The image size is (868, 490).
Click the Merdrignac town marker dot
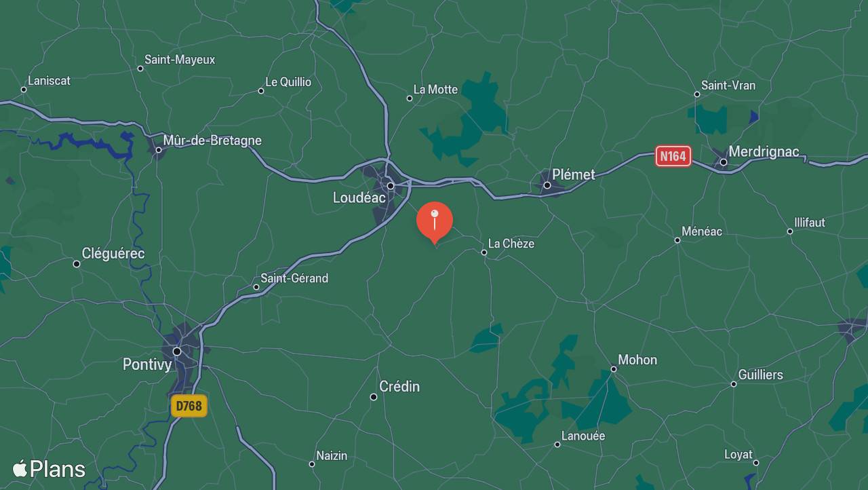click(724, 162)
